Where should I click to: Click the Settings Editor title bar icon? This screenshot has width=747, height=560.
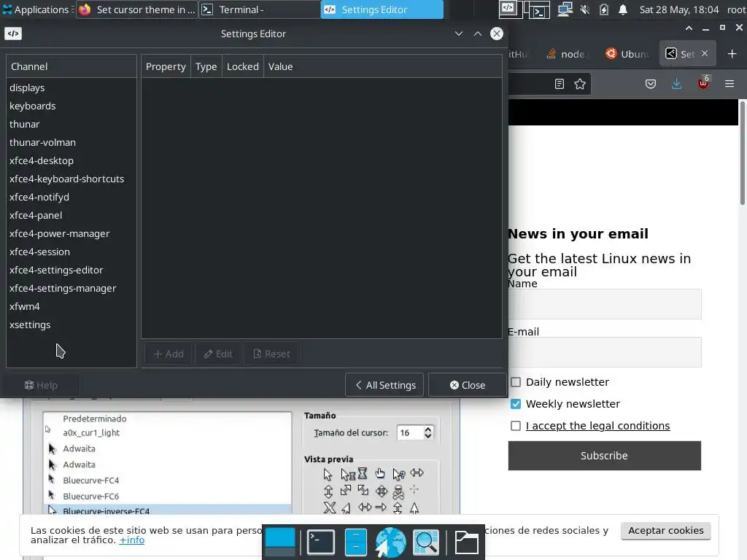pyautogui.click(x=13, y=34)
